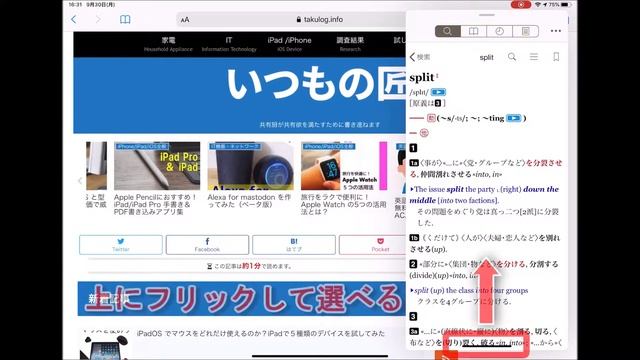This screenshot has width=640, height=360.
Task: Share on Facebook button
Action: (207, 244)
